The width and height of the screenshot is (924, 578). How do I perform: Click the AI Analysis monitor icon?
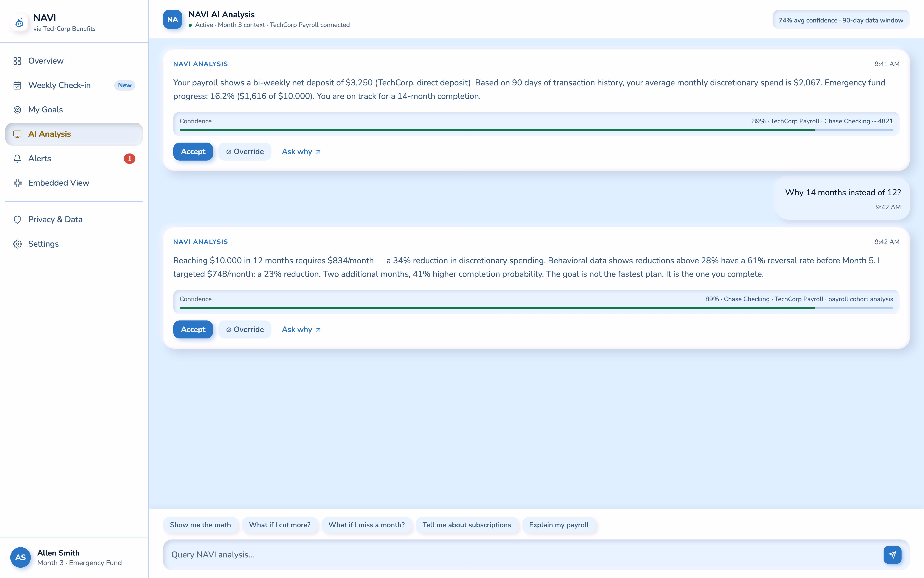17,134
